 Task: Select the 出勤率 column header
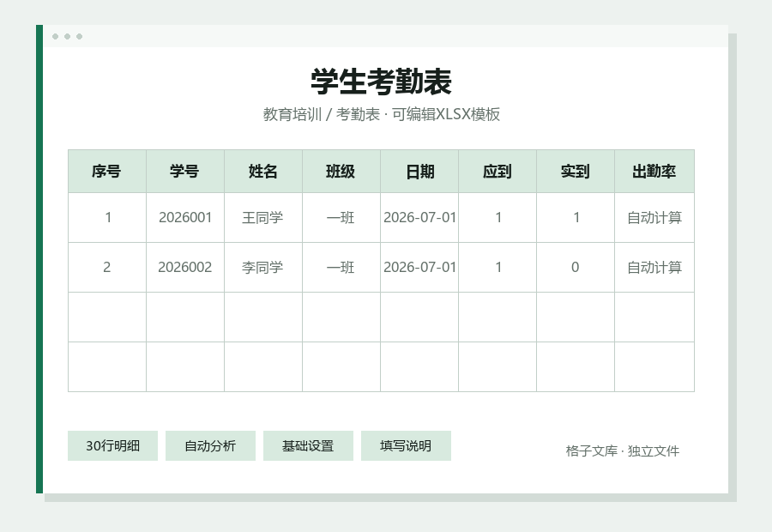654,172
